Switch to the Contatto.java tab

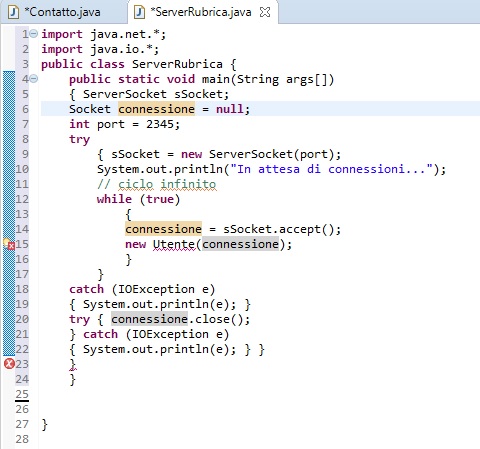coord(63,12)
